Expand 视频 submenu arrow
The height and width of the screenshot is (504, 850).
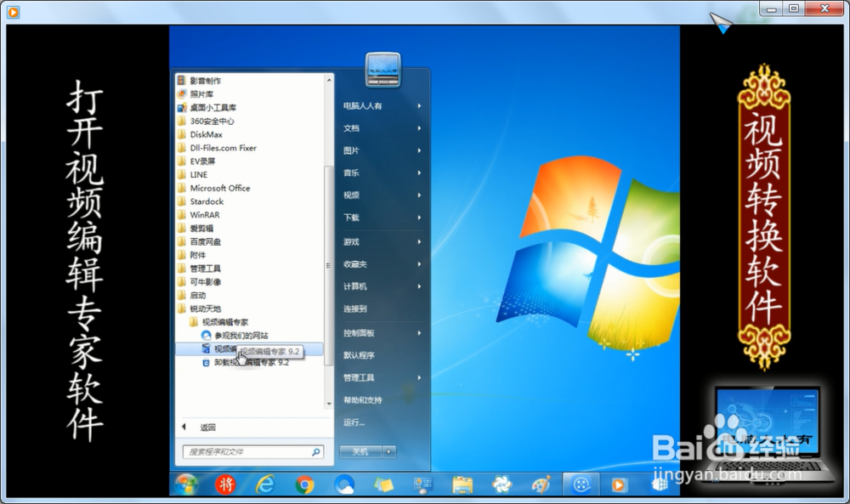(419, 195)
